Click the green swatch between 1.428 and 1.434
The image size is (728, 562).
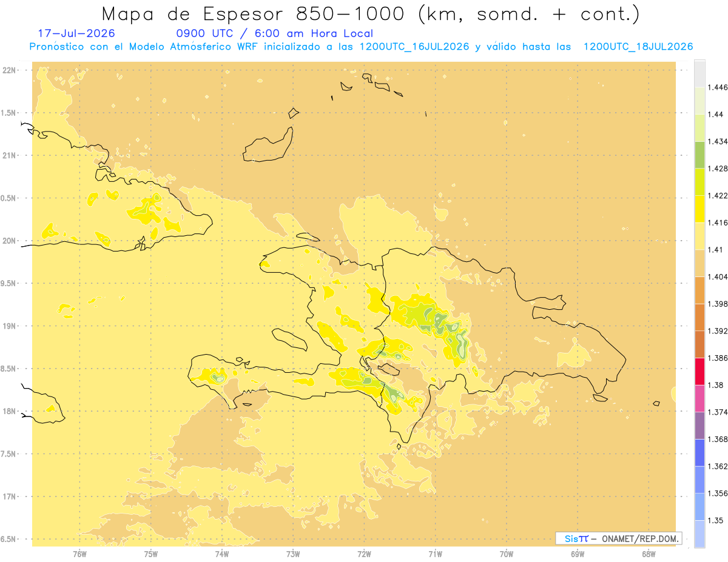point(699,155)
